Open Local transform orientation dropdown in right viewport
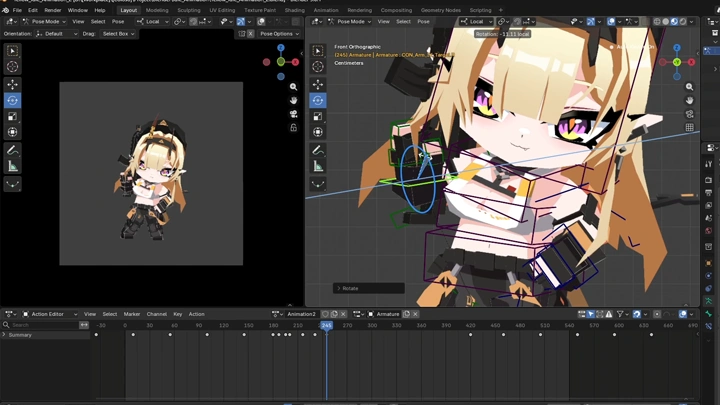This screenshot has width=720, height=405. pos(476,22)
